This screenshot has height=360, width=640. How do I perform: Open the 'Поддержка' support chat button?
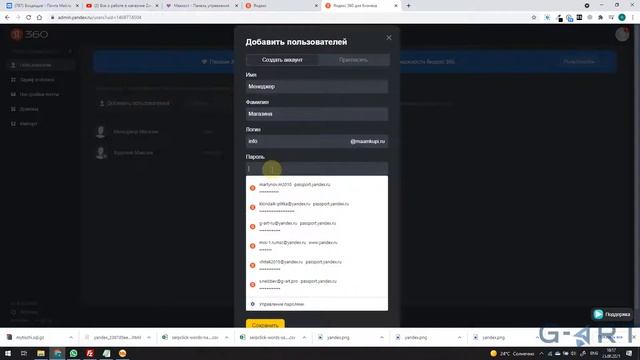pyautogui.click(x=612, y=314)
